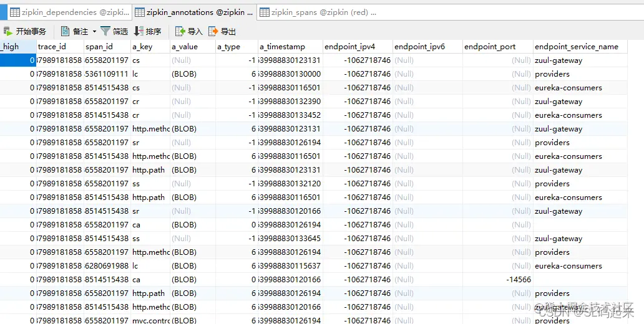This screenshot has width=644, height=324.
Task: Select span_id cell 6280691988
Action: (107, 266)
